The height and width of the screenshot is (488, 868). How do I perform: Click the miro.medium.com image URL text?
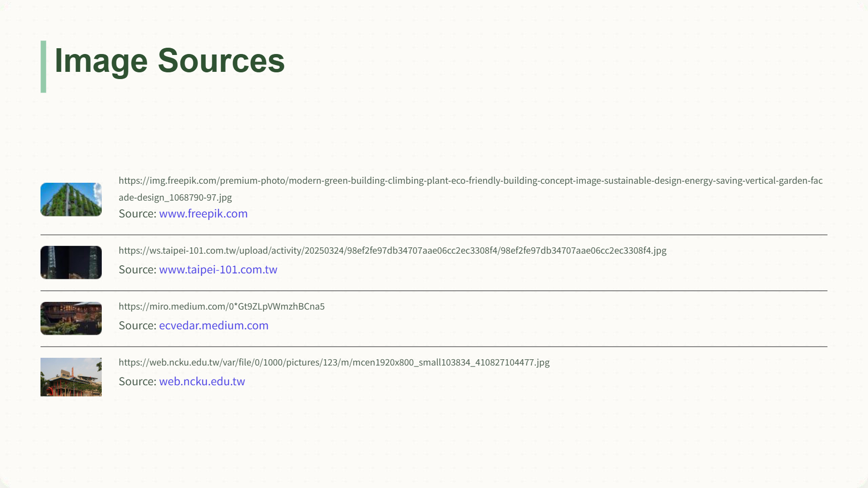pos(221,307)
